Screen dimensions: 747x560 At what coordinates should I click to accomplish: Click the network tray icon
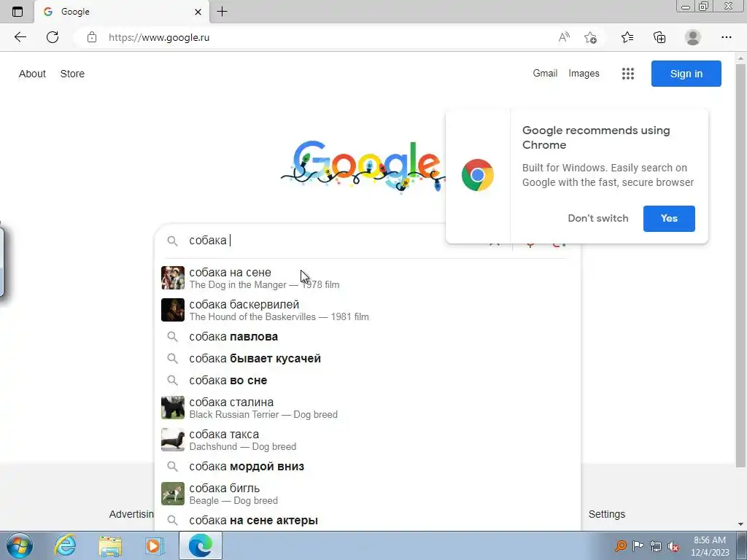[x=656, y=546]
